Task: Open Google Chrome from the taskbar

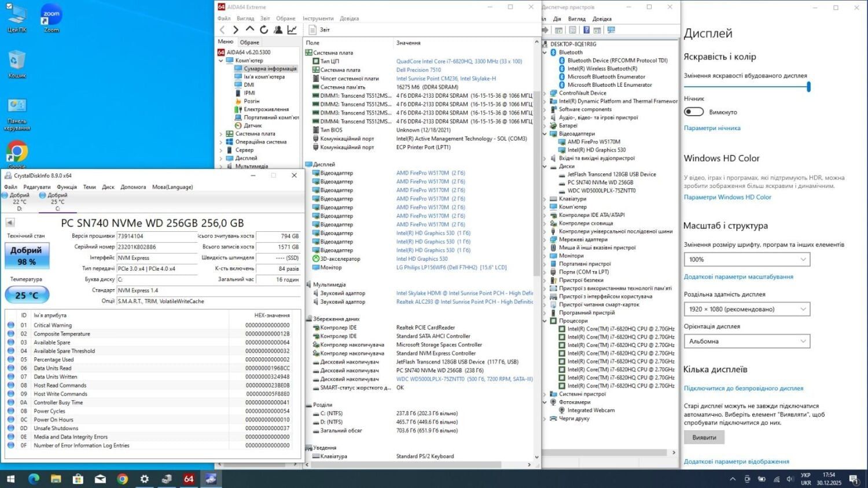Action: coord(122,479)
